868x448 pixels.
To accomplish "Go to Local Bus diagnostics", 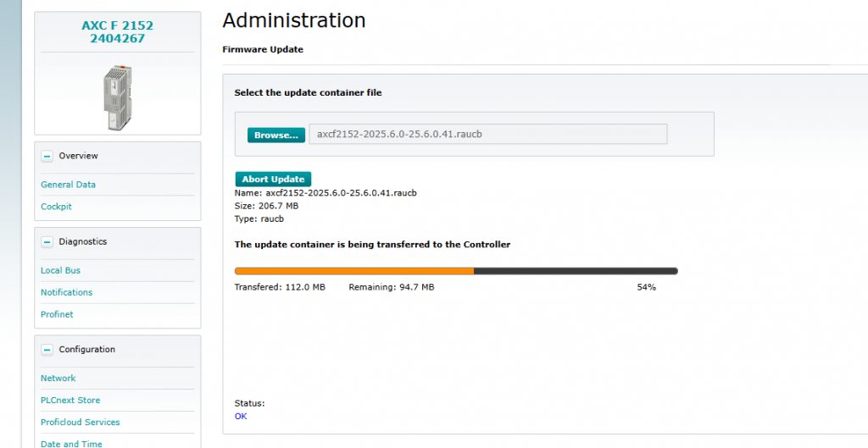I will [x=60, y=271].
